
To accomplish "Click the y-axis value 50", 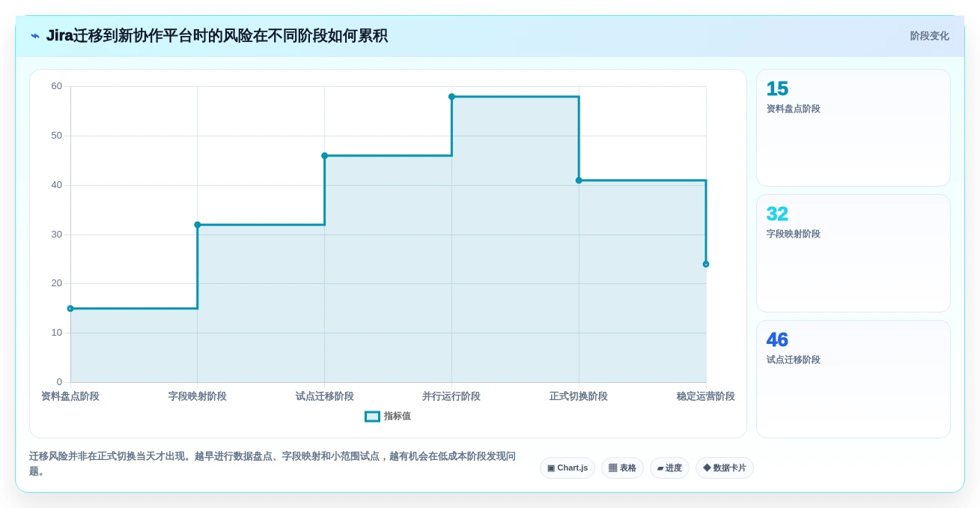I will [57, 136].
